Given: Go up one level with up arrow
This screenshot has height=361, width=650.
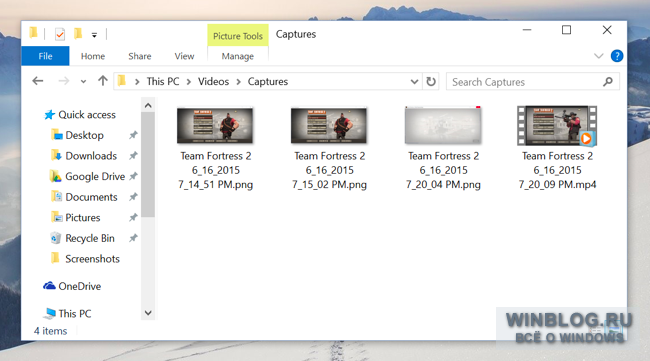Looking at the screenshot, I should coord(103,80).
